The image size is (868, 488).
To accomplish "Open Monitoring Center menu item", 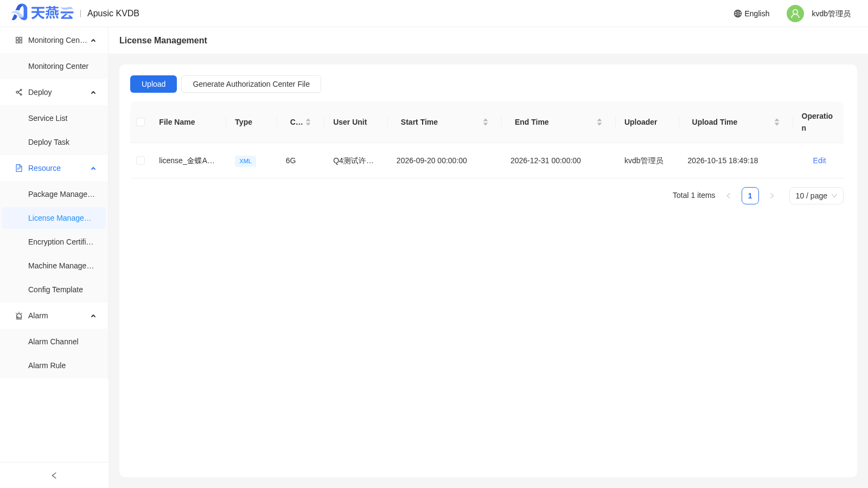I will [54, 66].
